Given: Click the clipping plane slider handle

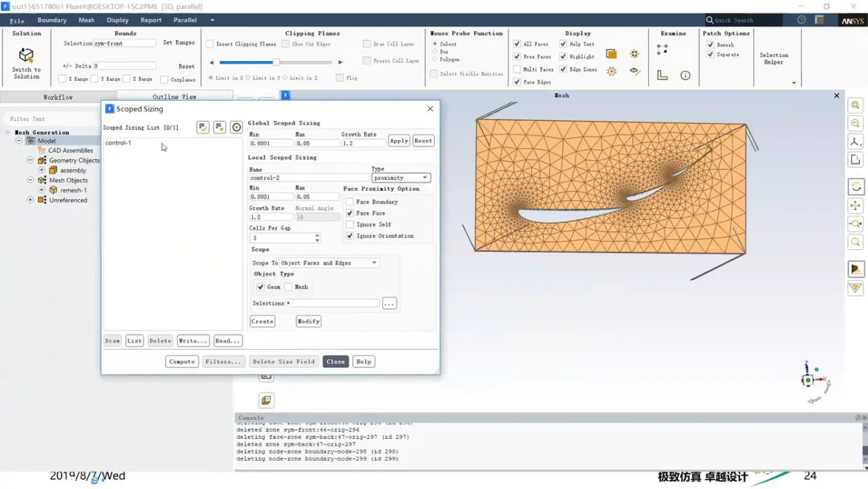Looking at the screenshot, I should [x=276, y=62].
